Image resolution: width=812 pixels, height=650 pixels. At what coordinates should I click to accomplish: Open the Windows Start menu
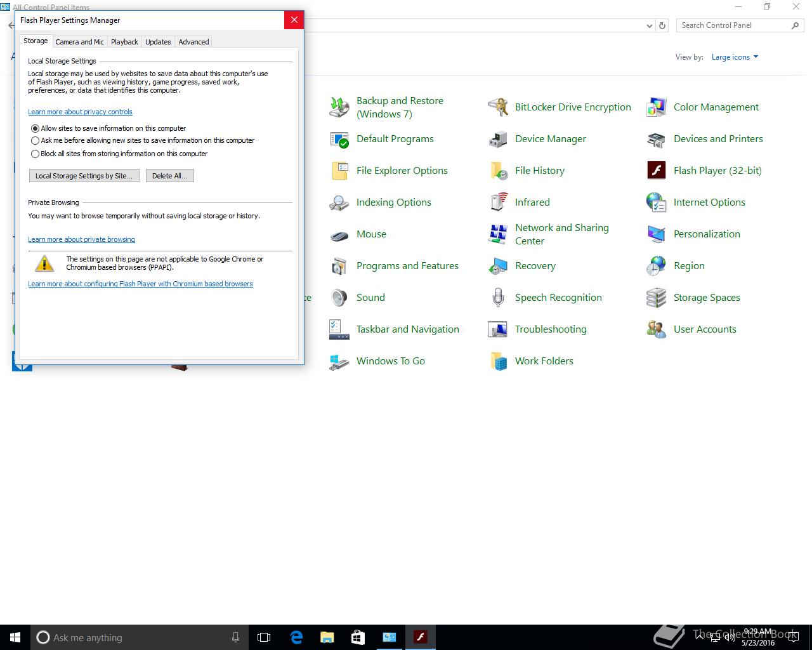point(15,637)
